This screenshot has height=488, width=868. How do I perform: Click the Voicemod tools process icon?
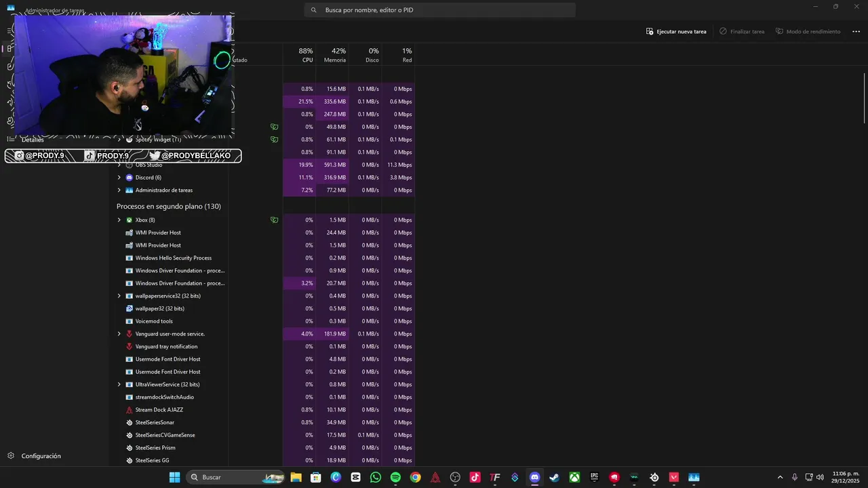(x=130, y=321)
